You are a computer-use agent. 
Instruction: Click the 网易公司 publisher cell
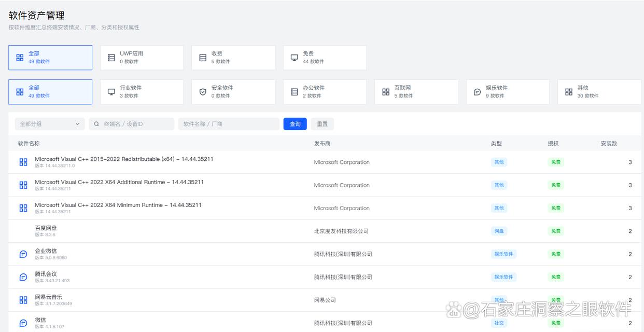[325, 300]
